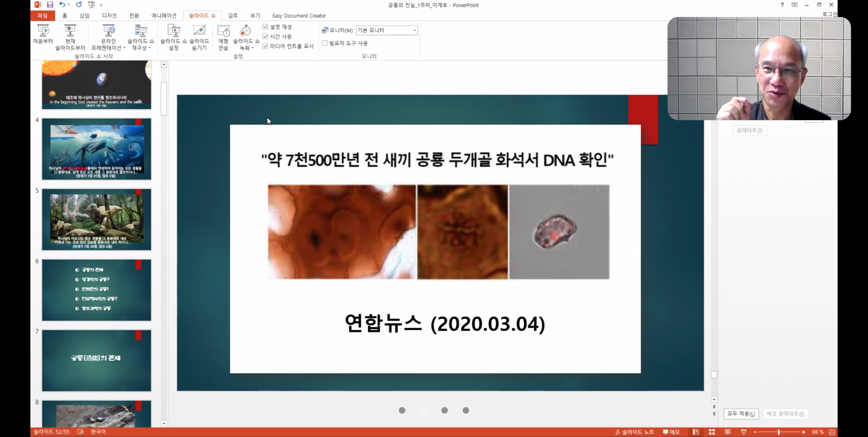Open the 파일 (File) tab
Viewport: 868px width, 437px height.
pyautogui.click(x=43, y=15)
